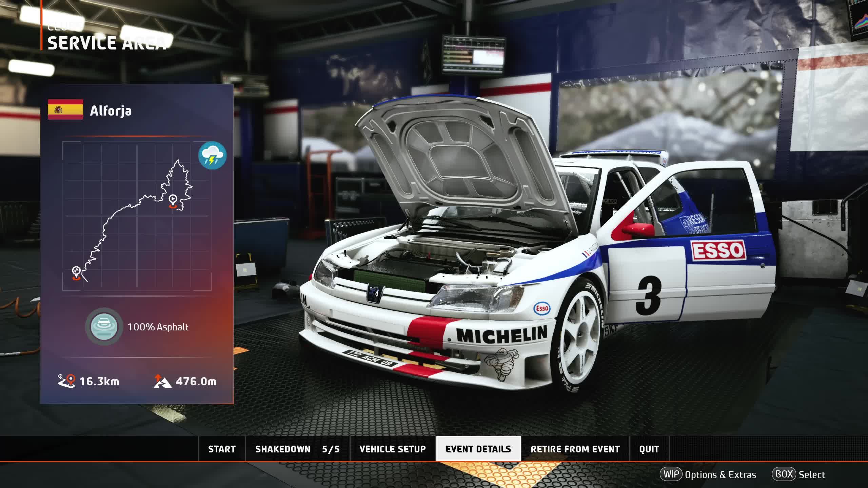Click the Alforja stage name
Screen dimensions: 868x488
[111, 111]
